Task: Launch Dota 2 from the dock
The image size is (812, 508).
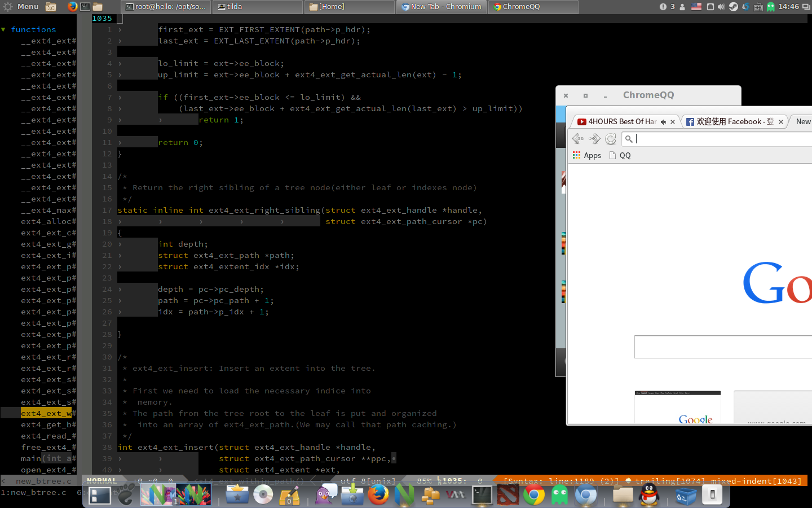Action: tap(507, 495)
